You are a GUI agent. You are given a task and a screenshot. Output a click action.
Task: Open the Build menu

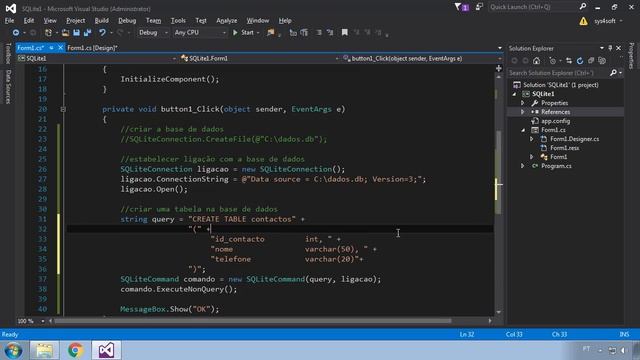coord(101,20)
